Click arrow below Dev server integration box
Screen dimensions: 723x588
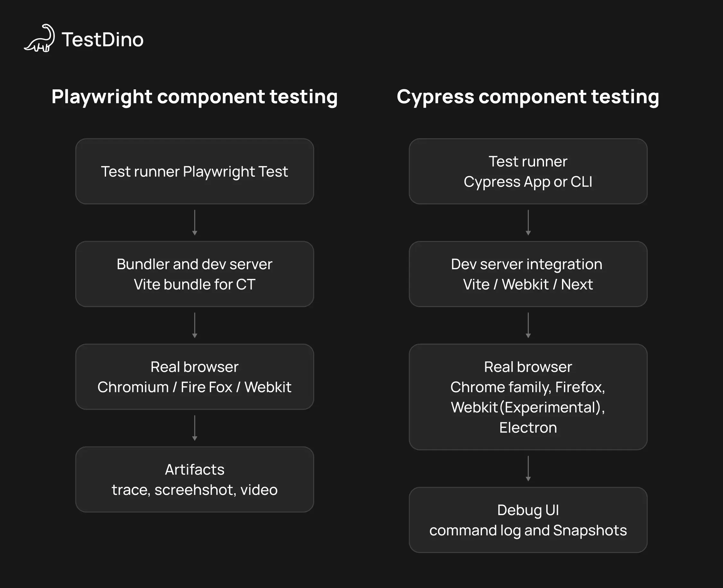pyautogui.click(x=528, y=325)
